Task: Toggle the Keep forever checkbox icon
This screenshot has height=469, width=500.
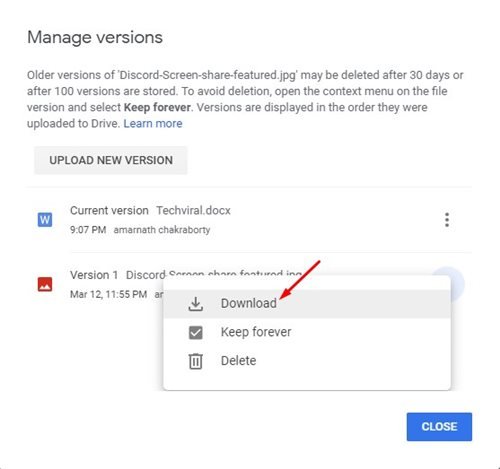Action: (x=196, y=332)
